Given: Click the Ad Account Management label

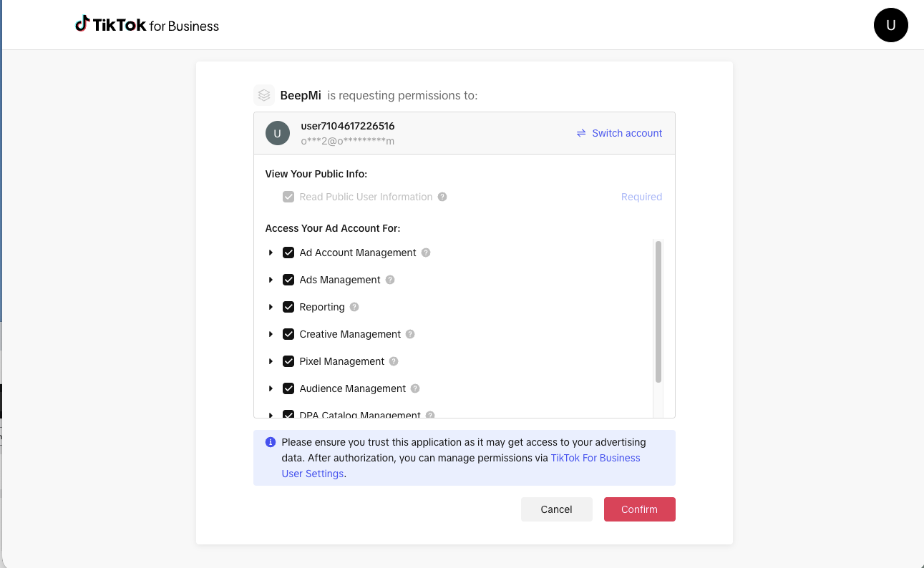Looking at the screenshot, I should click(358, 253).
